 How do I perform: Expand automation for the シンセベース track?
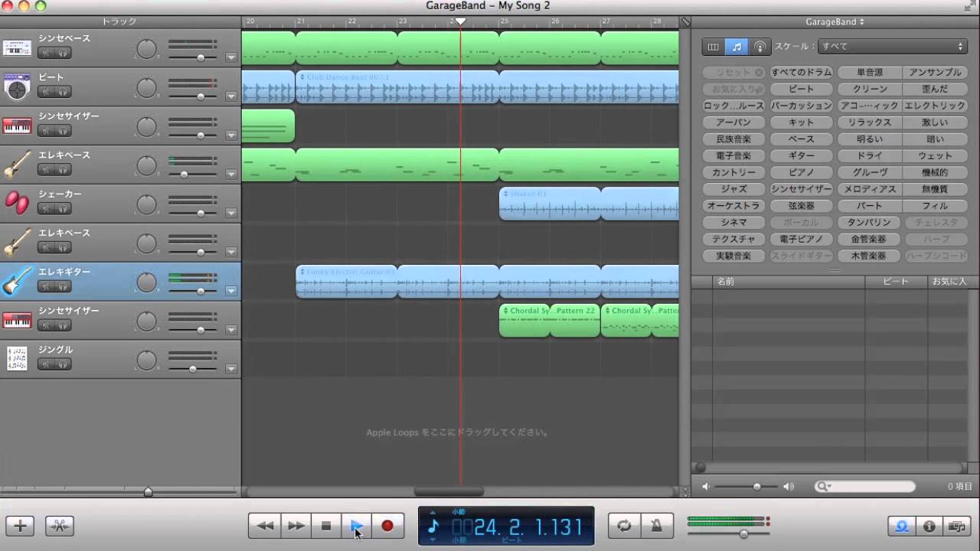pyautogui.click(x=231, y=57)
